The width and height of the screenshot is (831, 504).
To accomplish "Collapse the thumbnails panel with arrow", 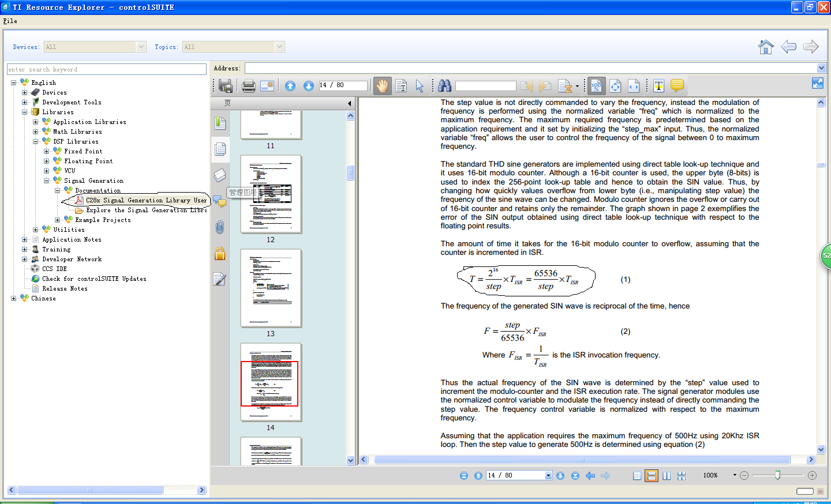I will [x=349, y=103].
